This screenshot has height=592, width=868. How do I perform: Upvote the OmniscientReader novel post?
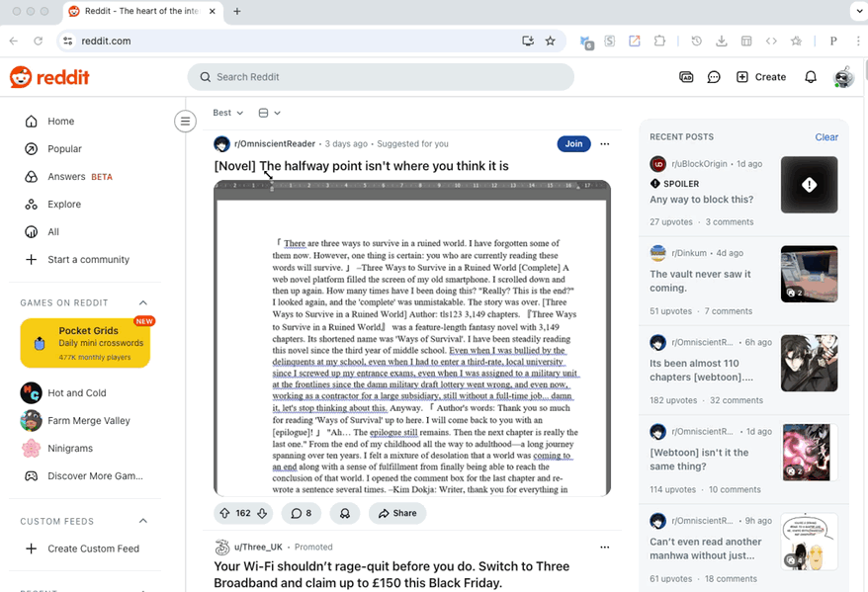pyautogui.click(x=224, y=513)
